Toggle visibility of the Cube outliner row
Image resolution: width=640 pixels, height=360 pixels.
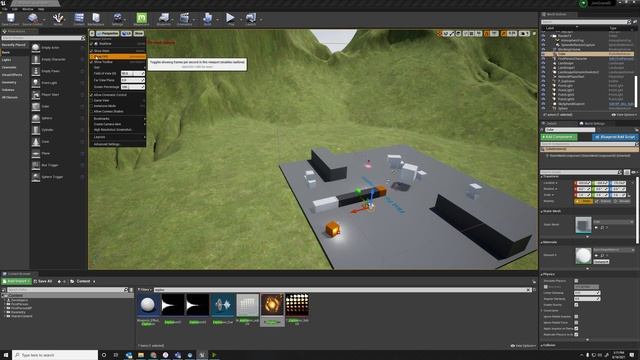pos(543,54)
